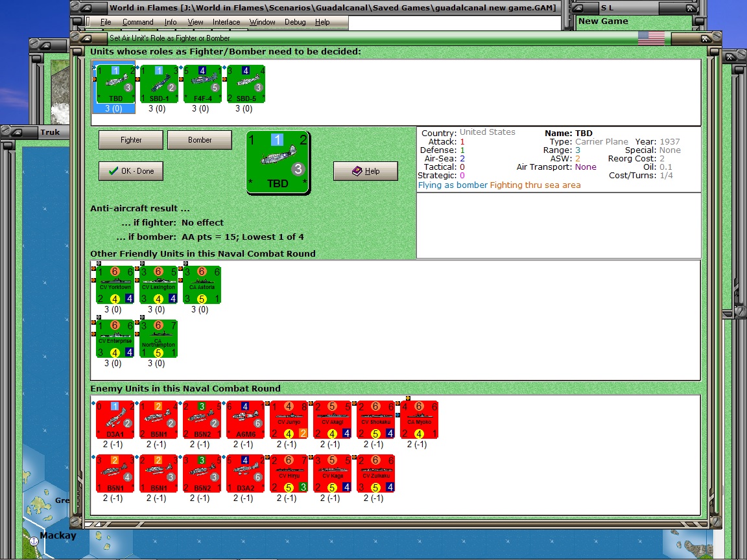Open the File menu
The height and width of the screenshot is (560, 747).
(106, 22)
